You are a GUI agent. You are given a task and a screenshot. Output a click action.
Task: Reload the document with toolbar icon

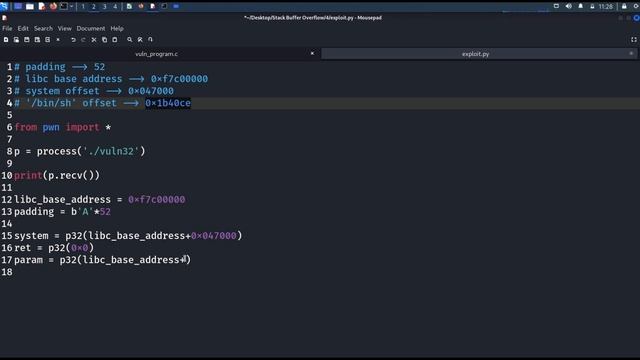point(48,40)
